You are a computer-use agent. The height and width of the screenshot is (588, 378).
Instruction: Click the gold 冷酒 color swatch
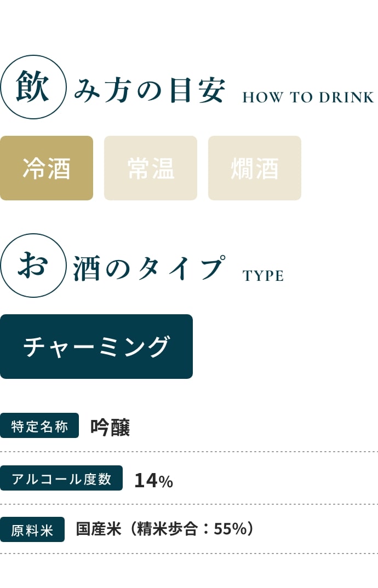47,168
